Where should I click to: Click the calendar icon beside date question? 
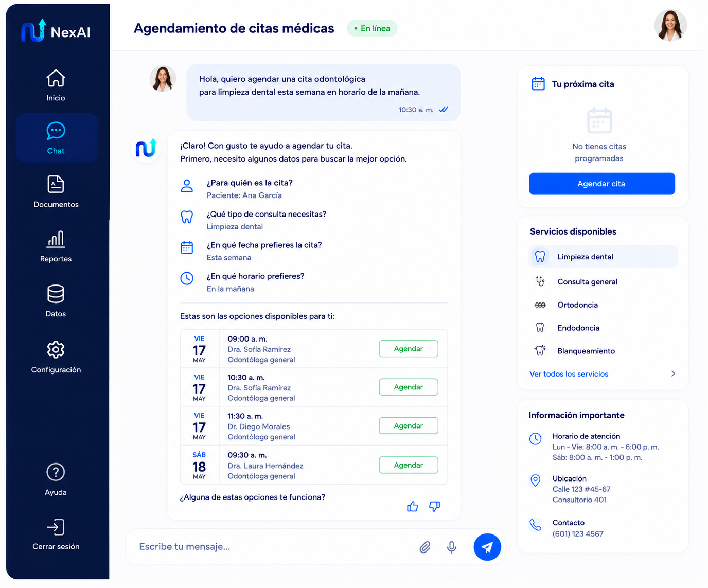pyautogui.click(x=187, y=247)
